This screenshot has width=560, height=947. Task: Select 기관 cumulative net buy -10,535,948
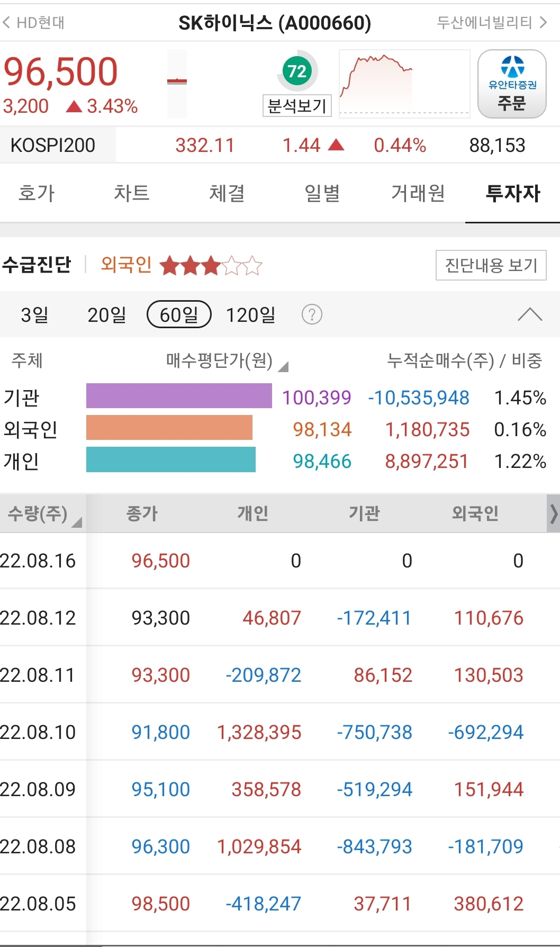tap(419, 398)
